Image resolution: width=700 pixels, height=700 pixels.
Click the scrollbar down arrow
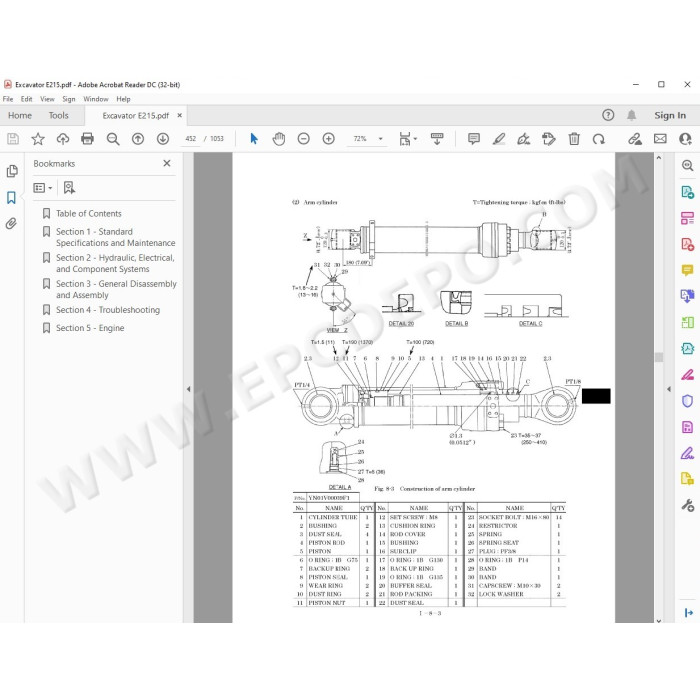point(659,620)
